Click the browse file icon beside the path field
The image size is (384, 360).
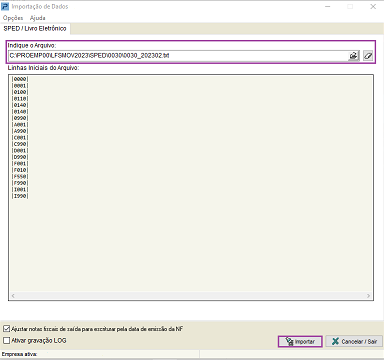coord(354,56)
